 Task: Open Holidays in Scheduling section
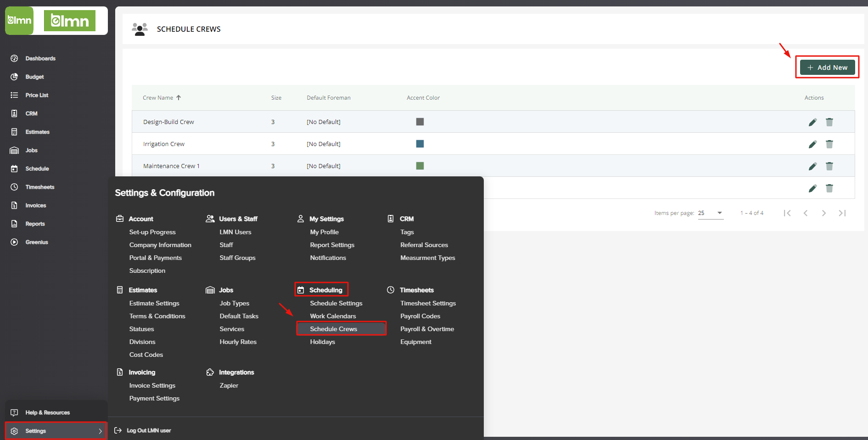[x=322, y=342]
